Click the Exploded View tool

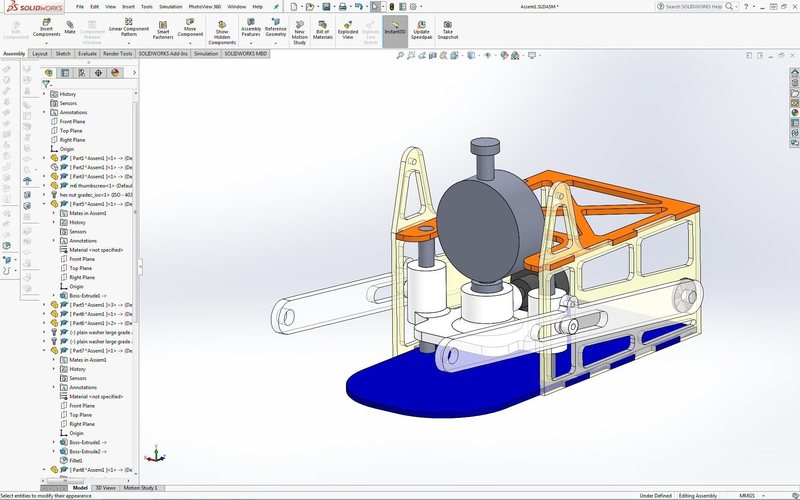pos(348,30)
